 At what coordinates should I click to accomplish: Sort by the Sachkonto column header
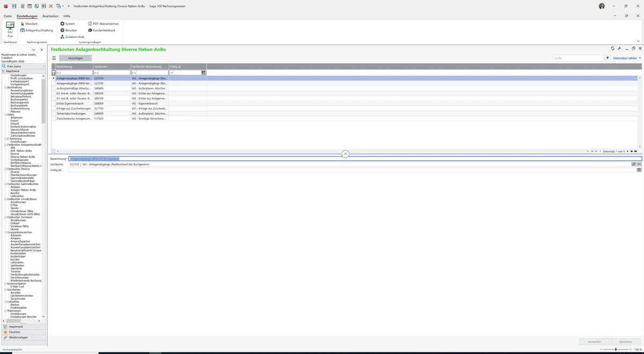[x=112, y=67]
